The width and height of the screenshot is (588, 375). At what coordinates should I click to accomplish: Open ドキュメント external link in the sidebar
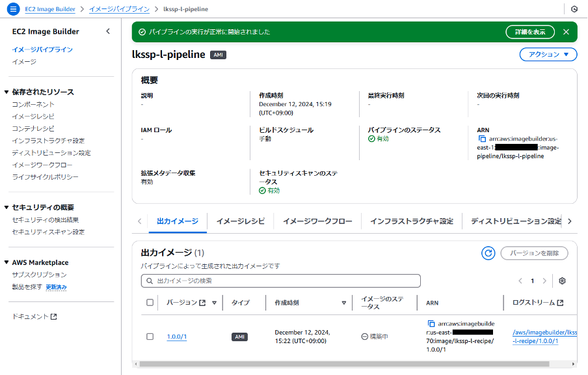34,316
